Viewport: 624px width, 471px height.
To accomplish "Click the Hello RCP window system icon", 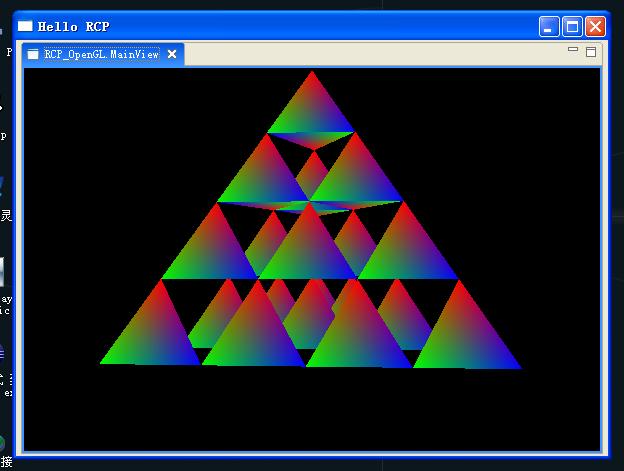I will [25, 26].
